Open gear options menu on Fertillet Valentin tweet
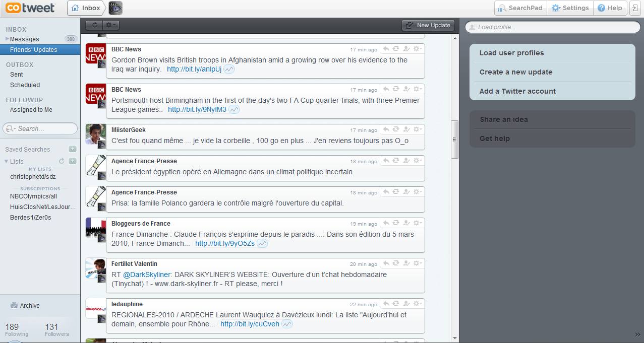Viewport: 644px width, 343px height. [418, 263]
